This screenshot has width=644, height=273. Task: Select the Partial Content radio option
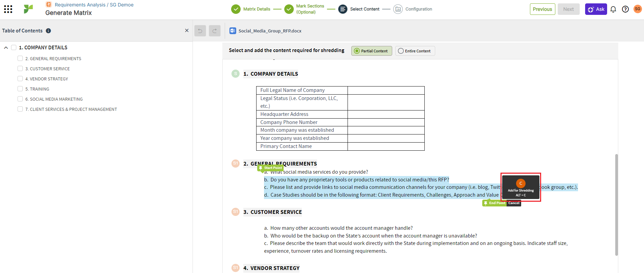click(372, 51)
